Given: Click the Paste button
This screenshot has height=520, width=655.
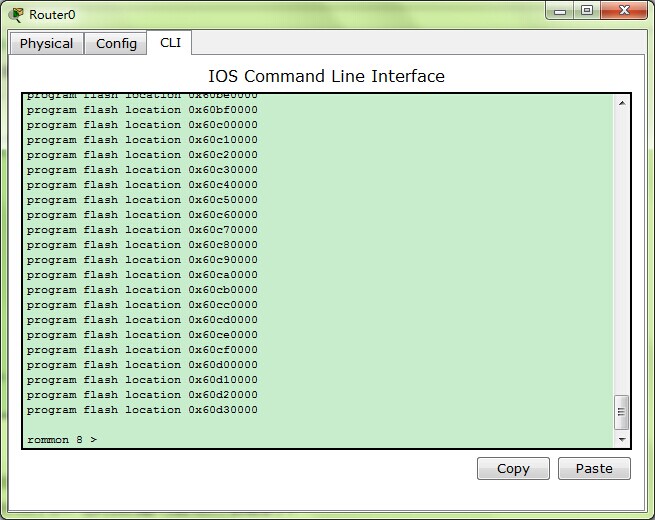Looking at the screenshot, I should [x=594, y=469].
